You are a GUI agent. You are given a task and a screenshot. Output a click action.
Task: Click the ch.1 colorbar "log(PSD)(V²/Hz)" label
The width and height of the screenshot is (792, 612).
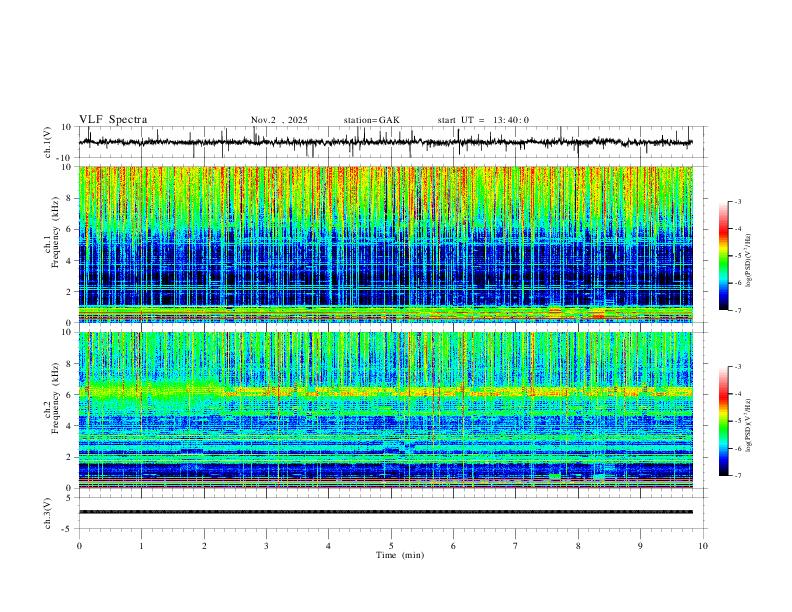pos(749,261)
